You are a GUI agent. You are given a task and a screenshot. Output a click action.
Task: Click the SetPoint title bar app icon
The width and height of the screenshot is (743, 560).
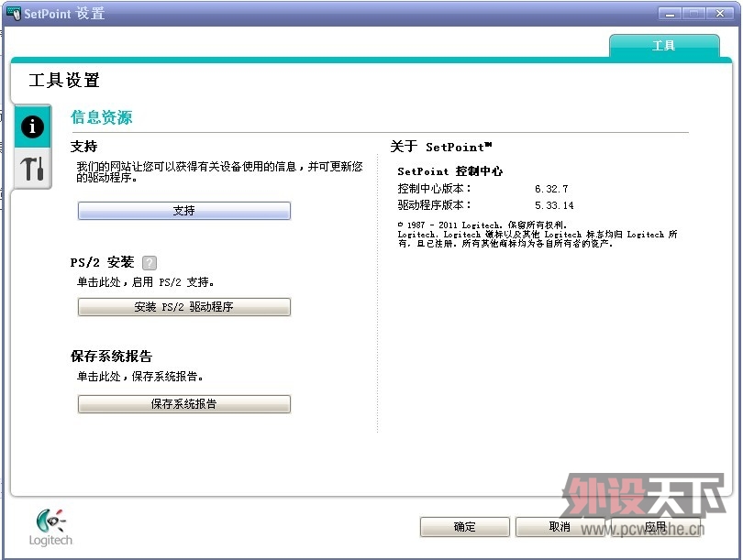[14, 13]
